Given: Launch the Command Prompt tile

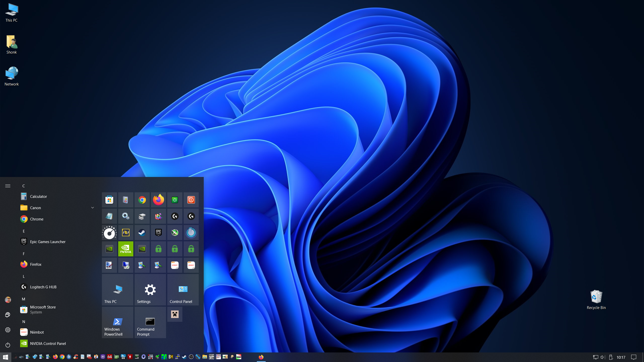Looking at the screenshot, I should pyautogui.click(x=150, y=322).
